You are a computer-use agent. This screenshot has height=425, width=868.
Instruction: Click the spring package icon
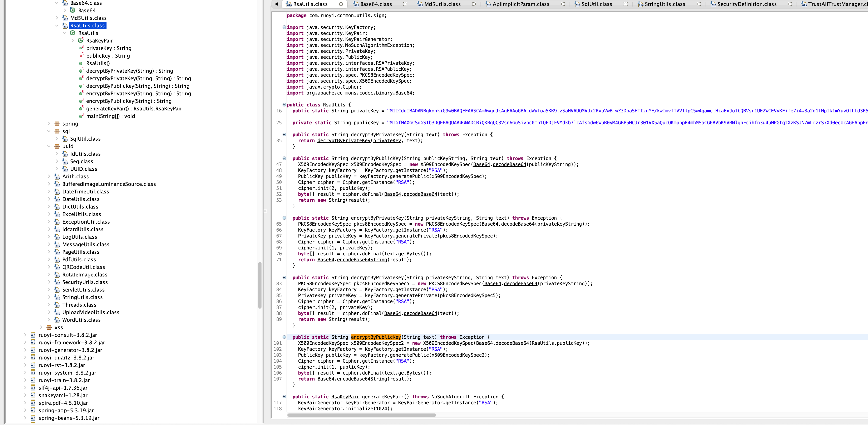57,124
